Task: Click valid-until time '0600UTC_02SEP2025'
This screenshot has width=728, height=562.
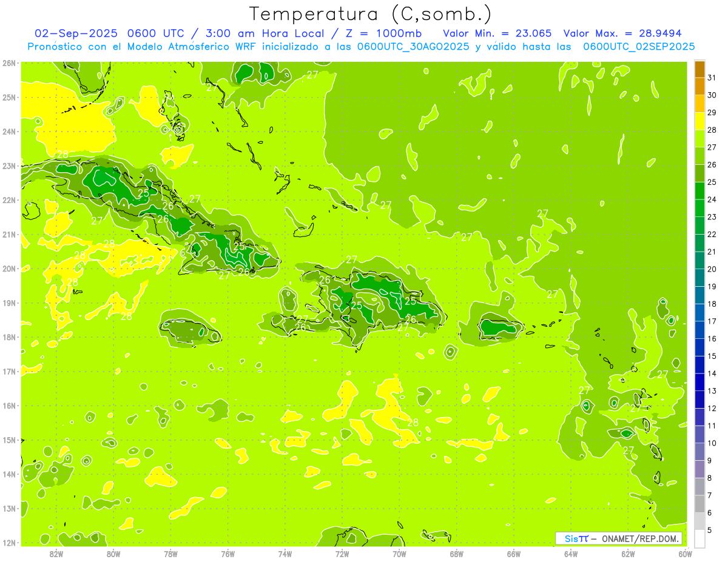Action: coord(638,46)
